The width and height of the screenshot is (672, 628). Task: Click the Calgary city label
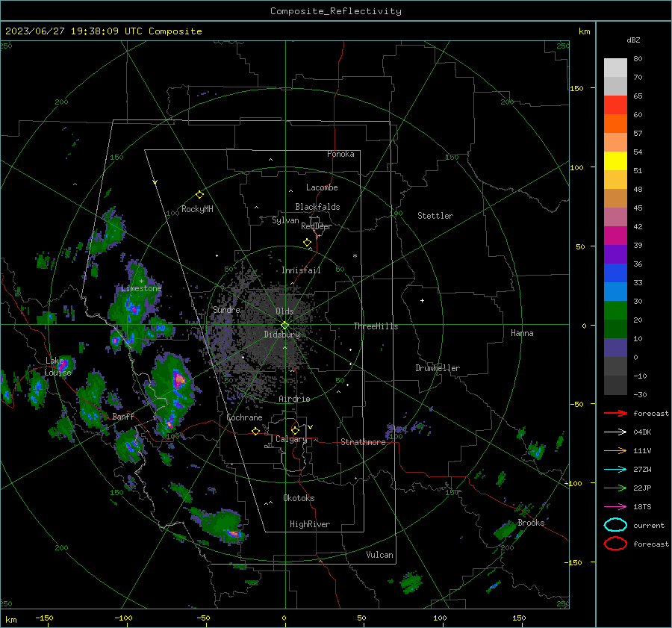pyautogui.click(x=291, y=439)
